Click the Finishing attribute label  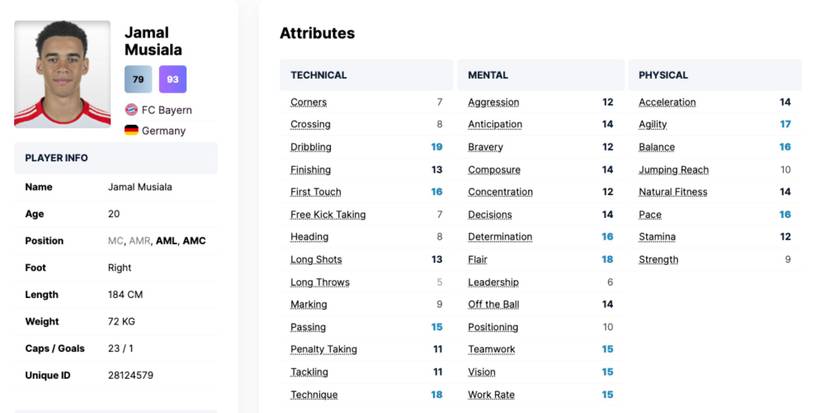pyautogui.click(x=310, y=170)
